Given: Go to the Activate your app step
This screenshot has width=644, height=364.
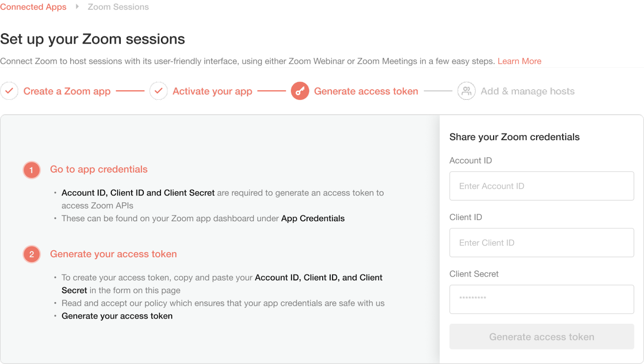Looking at the screenshot, I should click(213, 91).
